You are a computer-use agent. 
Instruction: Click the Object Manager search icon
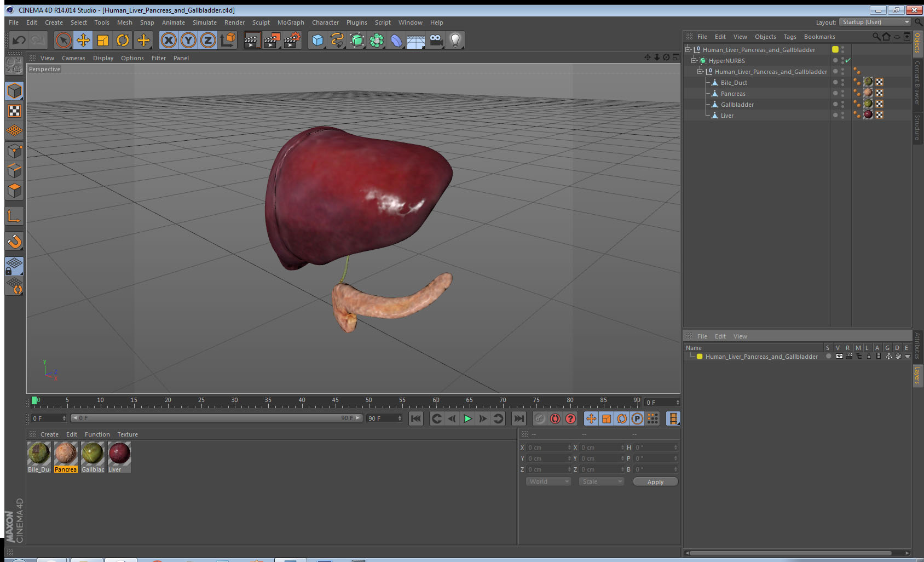point(876,37)
